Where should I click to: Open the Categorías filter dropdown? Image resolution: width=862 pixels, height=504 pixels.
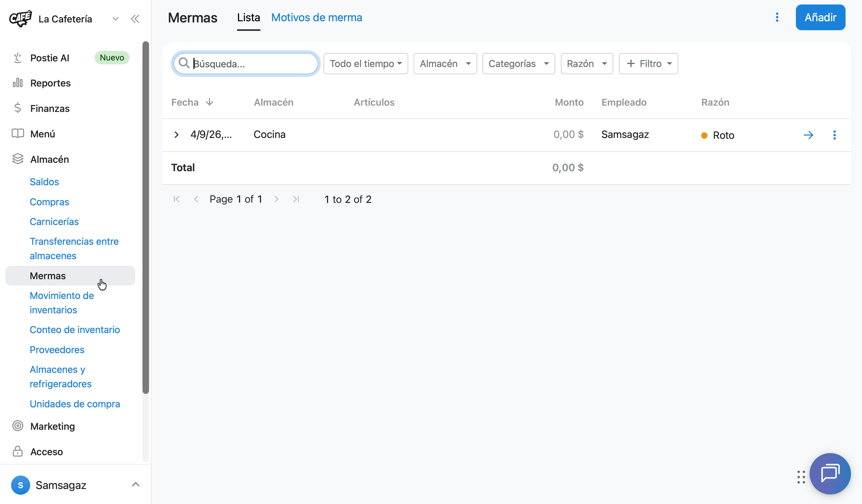[x=519, y=63]
